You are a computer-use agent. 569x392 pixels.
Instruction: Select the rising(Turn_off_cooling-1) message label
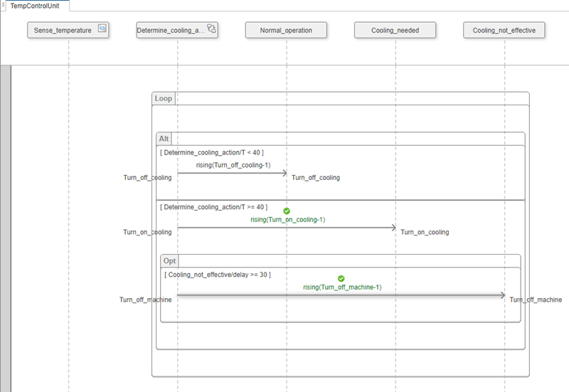click(x=233, y=165)
